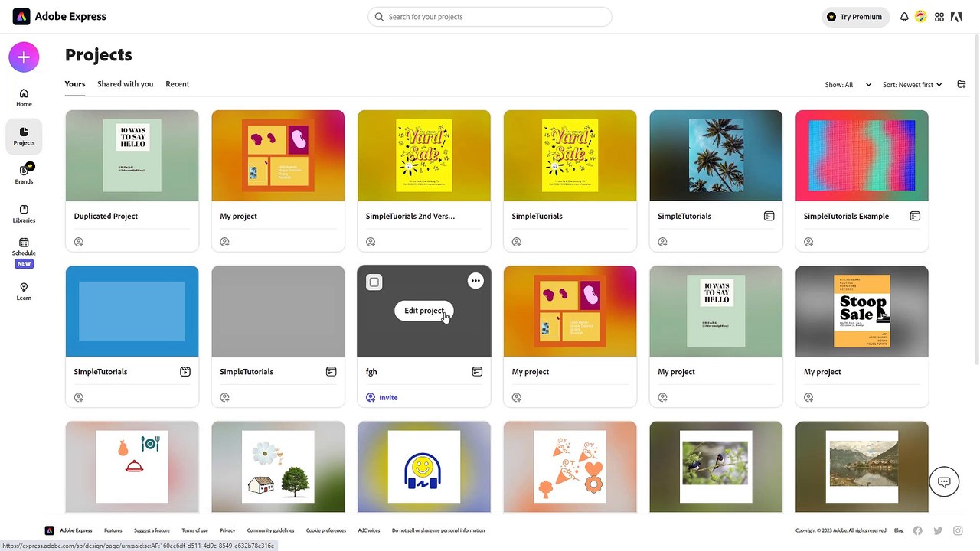Click share icon under SimpleTuorials 2nd Vers
This screenshot has height=551, width=980.
(x=371, y=242)
